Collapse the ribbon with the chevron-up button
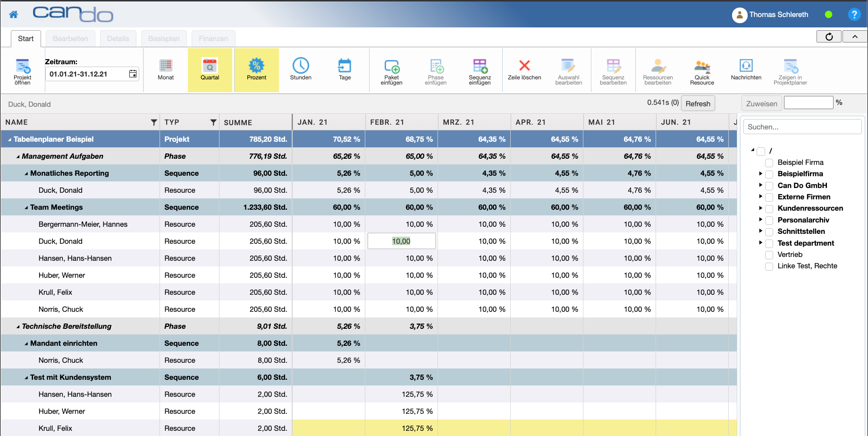 point(855,37)
